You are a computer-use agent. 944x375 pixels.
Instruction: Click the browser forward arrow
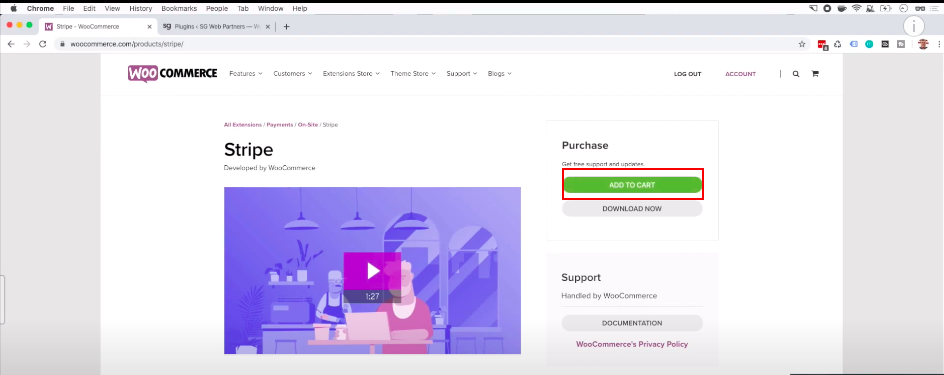coord(26,44)
